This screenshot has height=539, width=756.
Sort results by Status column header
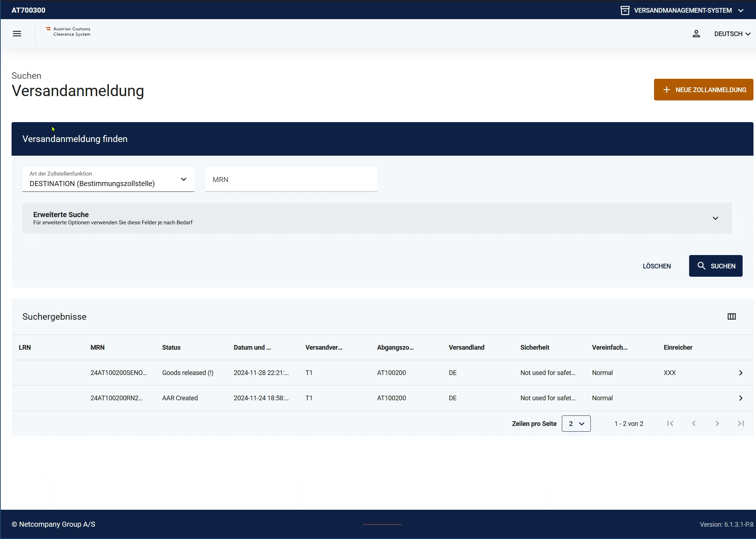(171, 348)
